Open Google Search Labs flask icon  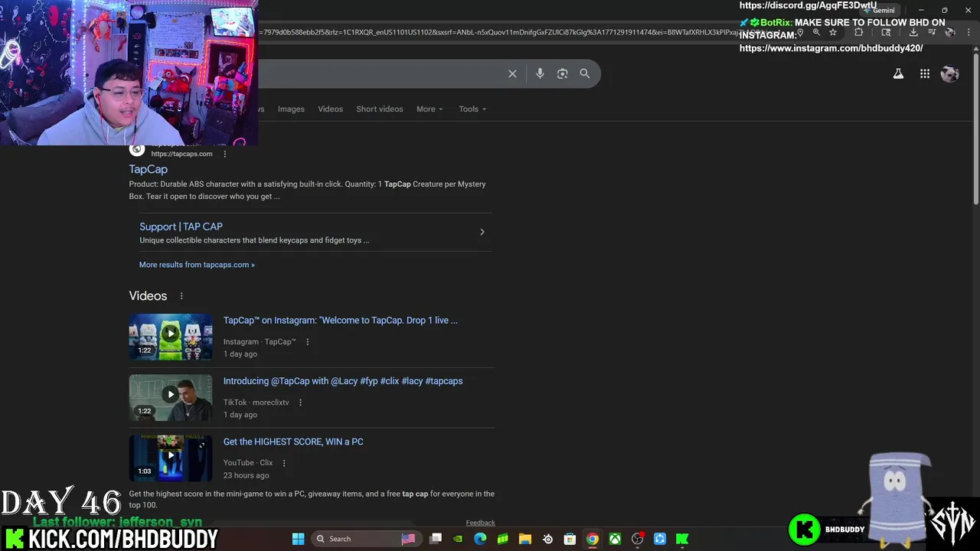[898, 73]
